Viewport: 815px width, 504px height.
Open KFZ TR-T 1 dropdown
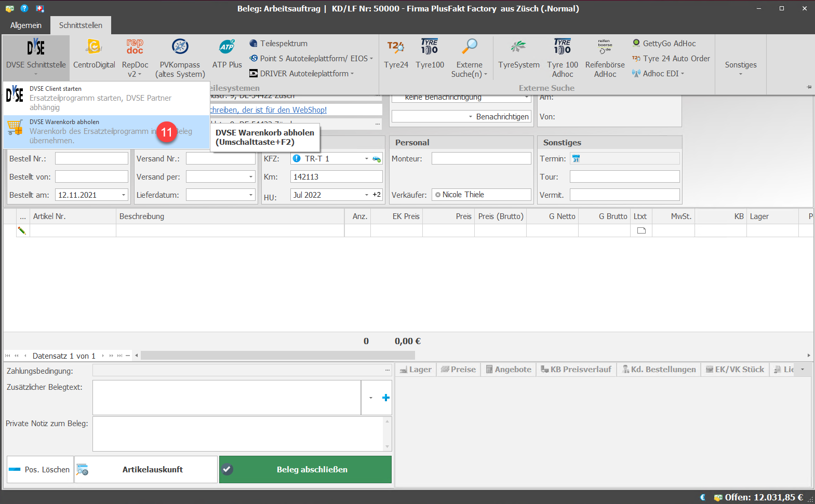point(367,158)
